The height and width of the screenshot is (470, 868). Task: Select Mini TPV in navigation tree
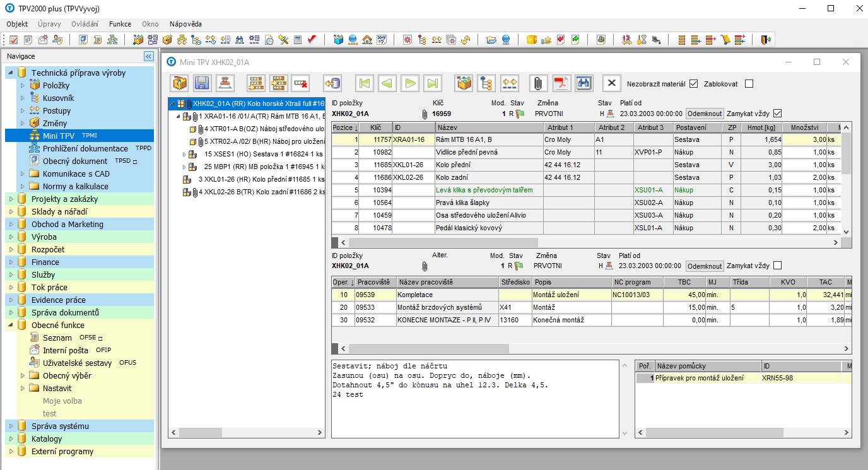(x=59, y=136)
